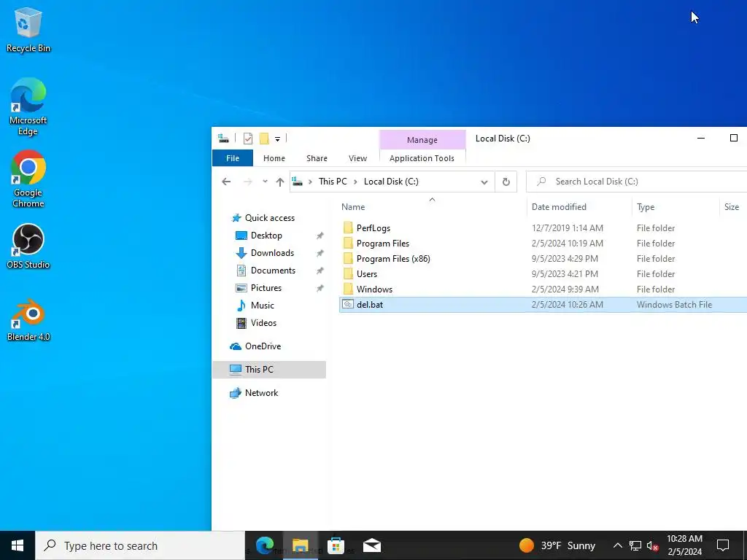Screen dimensions: 747x560
Task: Select OneDrive in the navigation pane
Action: (263, 346)
